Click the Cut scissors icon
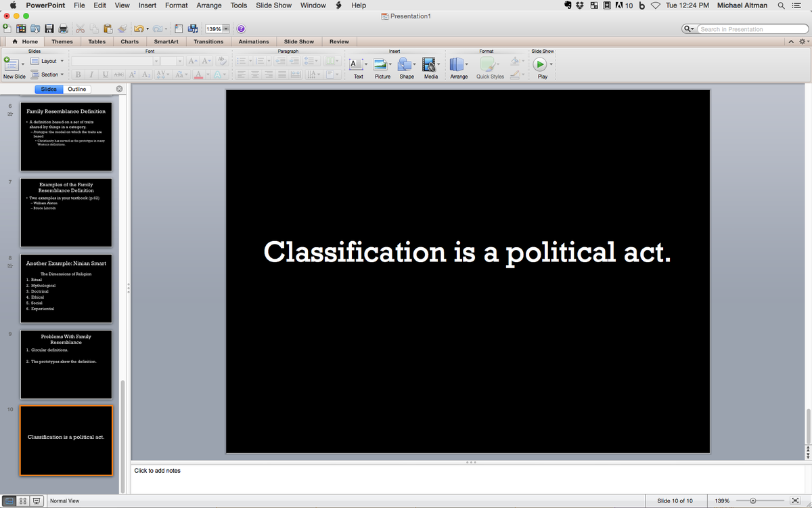 click(x=80, y=28)
